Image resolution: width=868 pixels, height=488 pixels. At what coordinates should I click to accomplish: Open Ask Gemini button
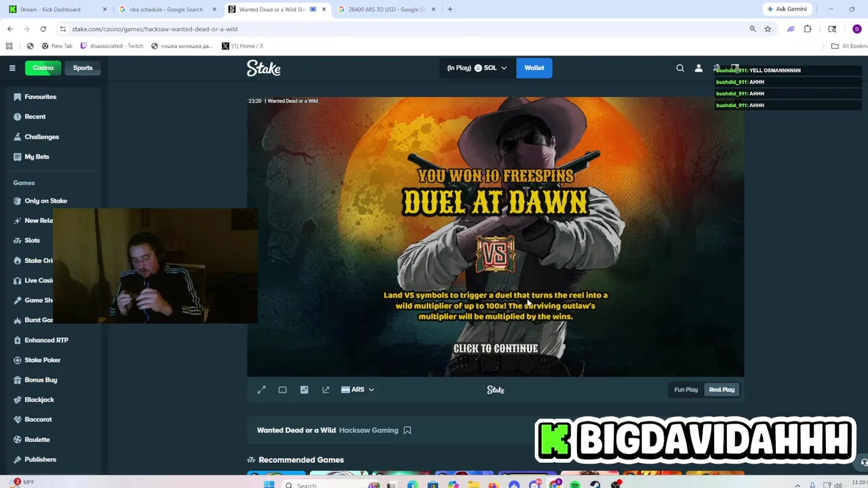787,9
